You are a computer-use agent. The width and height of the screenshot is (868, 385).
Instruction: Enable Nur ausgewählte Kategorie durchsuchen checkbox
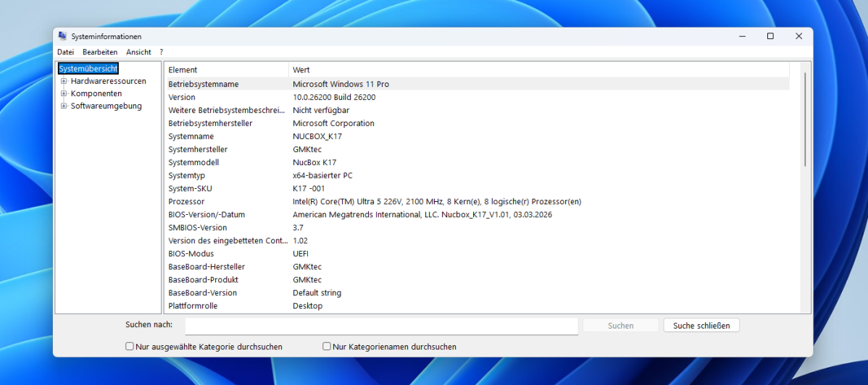pos(130,346)
